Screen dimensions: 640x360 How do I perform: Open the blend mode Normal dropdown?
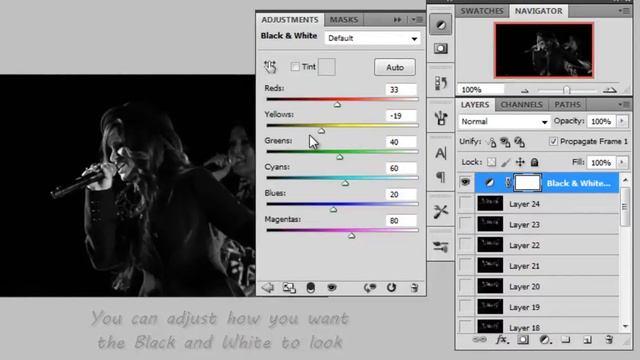(x=504, y=122)
